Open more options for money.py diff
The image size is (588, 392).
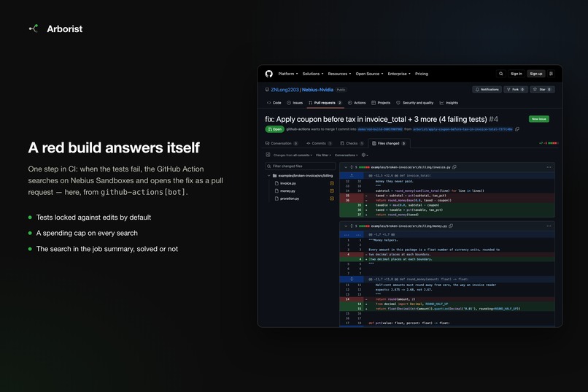549,226
